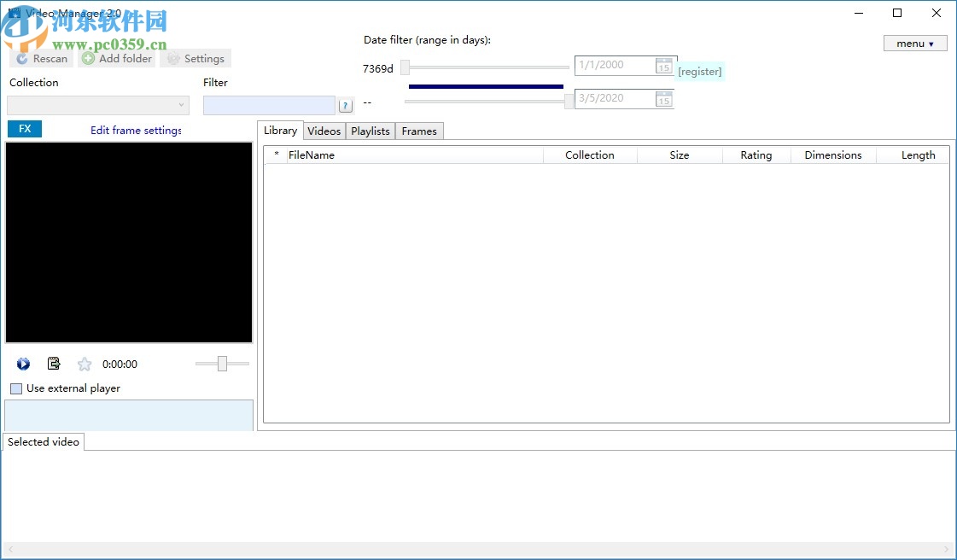
Task: Adjust the volume slider
Action: pyautogui.click(x=220, y=364)
